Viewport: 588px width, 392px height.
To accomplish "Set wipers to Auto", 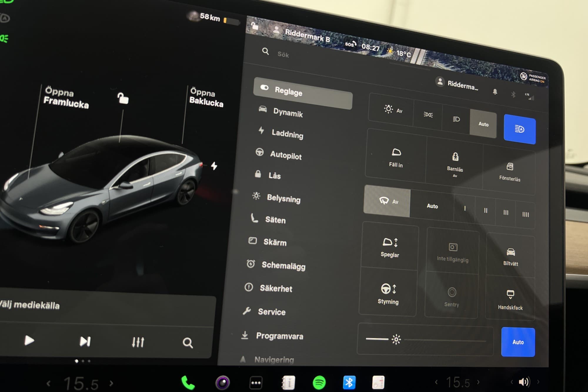I will [x=432, y=206].
